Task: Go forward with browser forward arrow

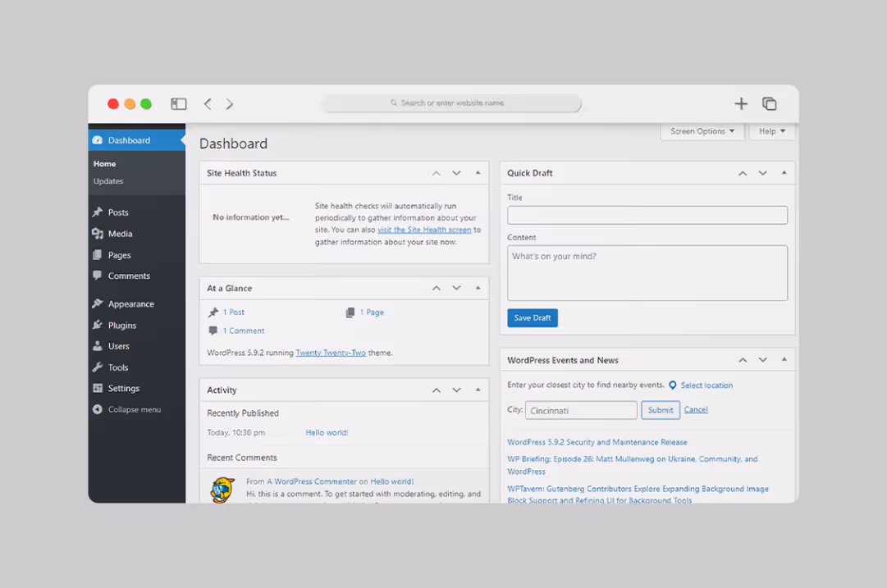Action: pyautogui.click(x=229, y=103)
